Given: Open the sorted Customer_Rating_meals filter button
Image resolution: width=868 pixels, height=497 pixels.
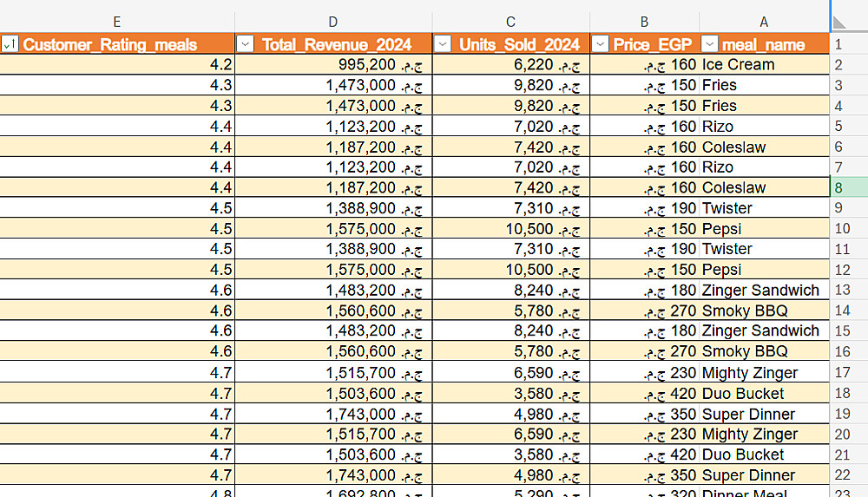Looking at the screenshot, I should pyautogui.click(x=10, y=43).
